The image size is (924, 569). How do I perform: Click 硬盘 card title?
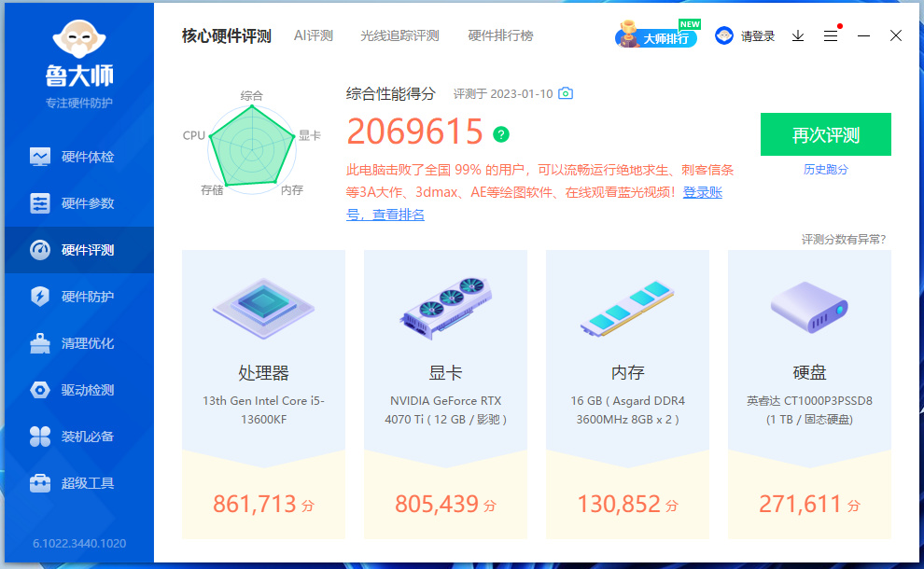coord(810,372)
